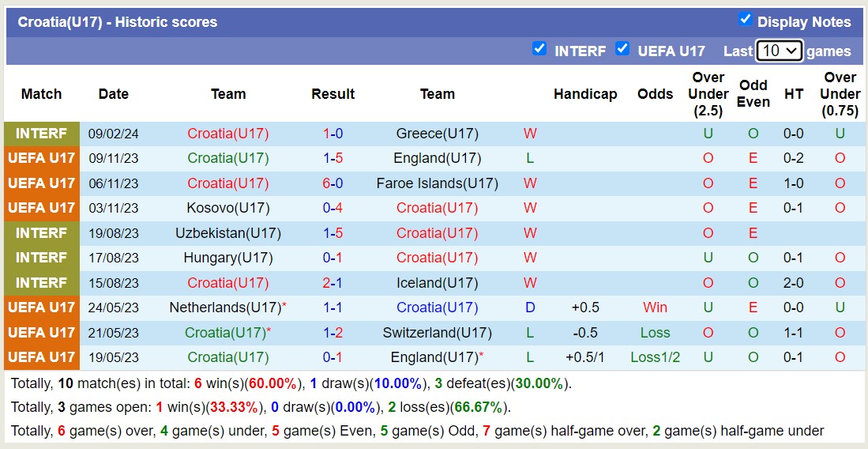The image size is (868, 449).
Task: Click the red Win odds result
Action: click(656, 308)
